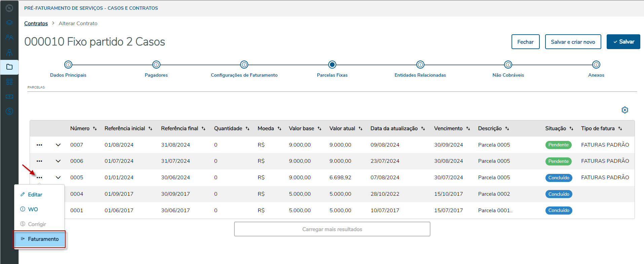This screenshot has height=264, width=644.
Task: Click Concluído badge on row 0004
Action: pos(559,194)
